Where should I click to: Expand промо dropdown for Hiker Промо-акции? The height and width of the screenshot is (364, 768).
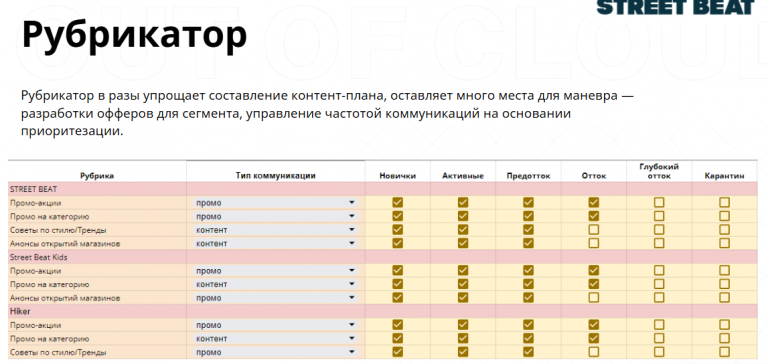click(x=275, y=325)
